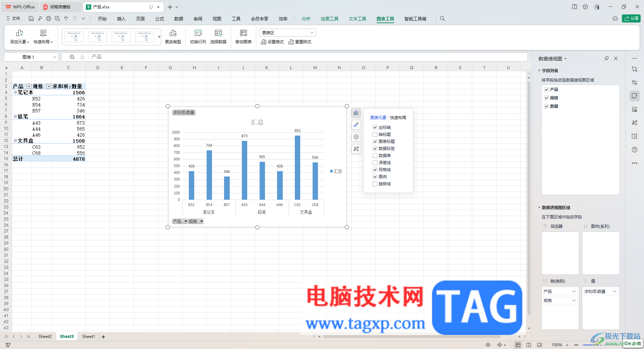Click the properties sliders icon in sidebar
This screenshot has height=349, width=644.
pos(634,83)
